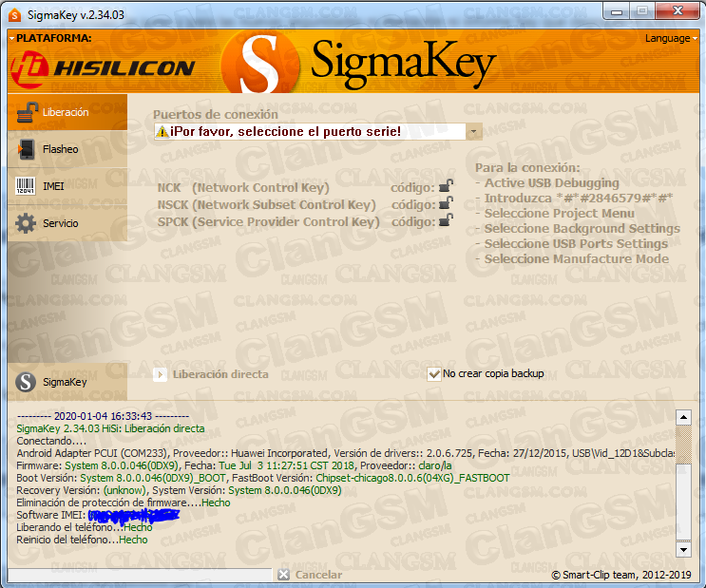The width and height of the screenshot is (706, 588).
Task: Click the S logo icon beside SigmaKey
Action: pyautogui.click(x=26, y=382)
